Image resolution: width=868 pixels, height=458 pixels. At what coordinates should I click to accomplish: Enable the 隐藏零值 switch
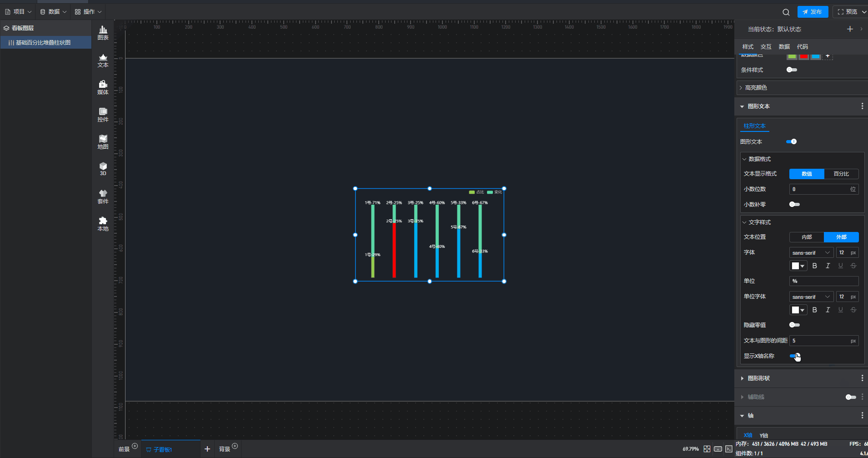794,325
